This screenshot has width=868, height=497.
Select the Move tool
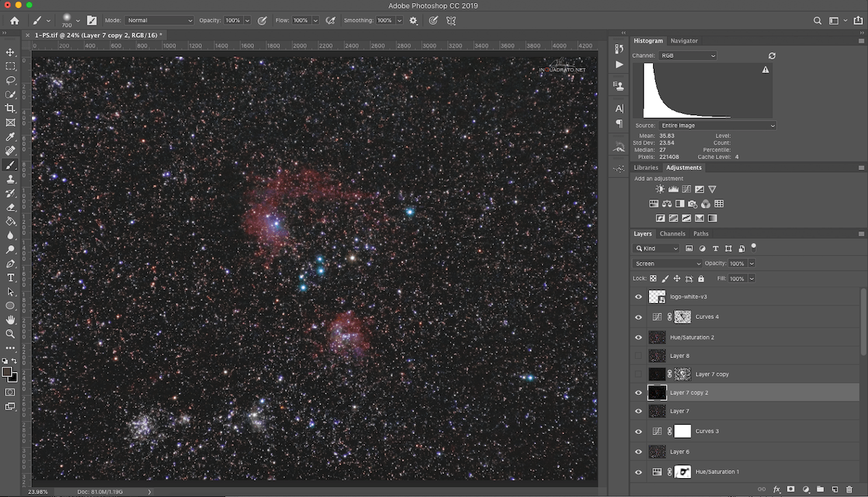10,52
